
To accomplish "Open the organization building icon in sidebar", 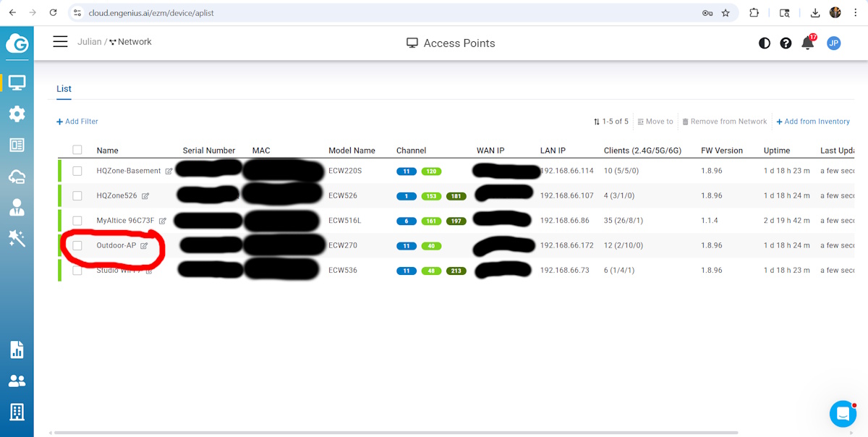I will point(17,412).
